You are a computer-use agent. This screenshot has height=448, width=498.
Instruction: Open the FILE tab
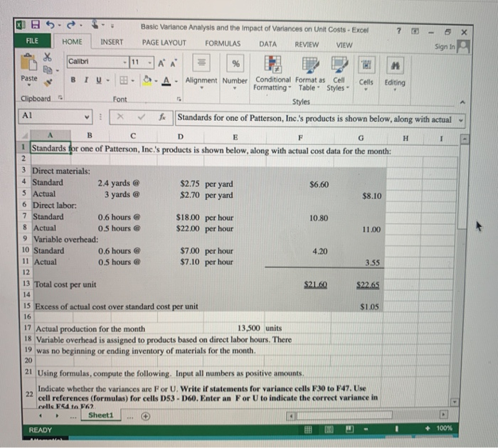coord(32,41)
